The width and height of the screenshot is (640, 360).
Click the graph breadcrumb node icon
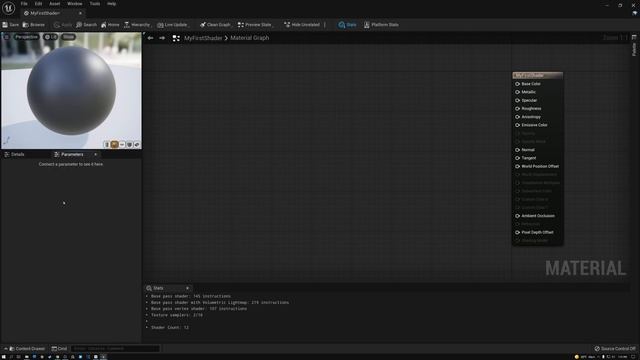[x=176, y=38]
